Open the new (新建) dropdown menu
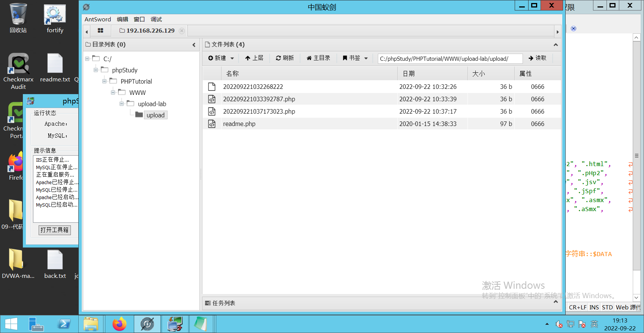Screen dimensions: 644x333 pos(221,58)
